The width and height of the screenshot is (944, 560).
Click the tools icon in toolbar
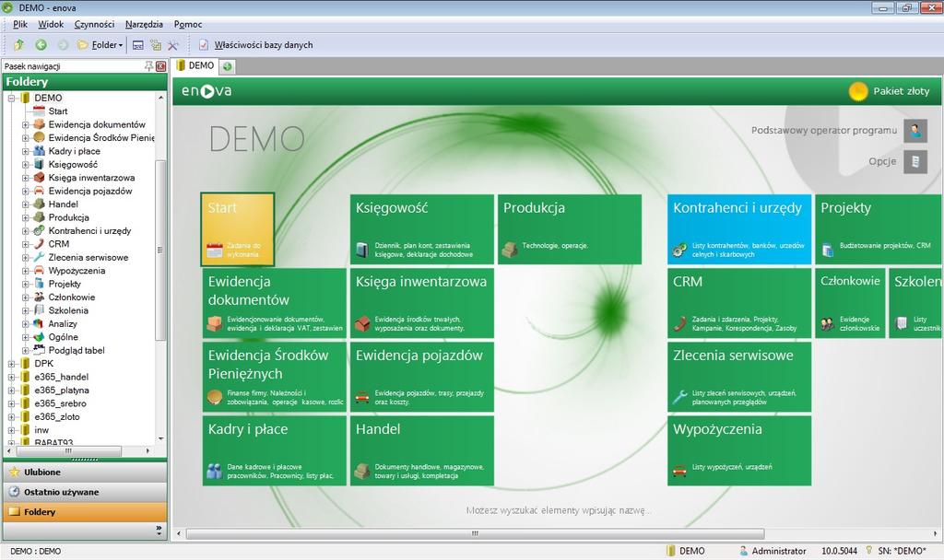(x=173, y=44)
